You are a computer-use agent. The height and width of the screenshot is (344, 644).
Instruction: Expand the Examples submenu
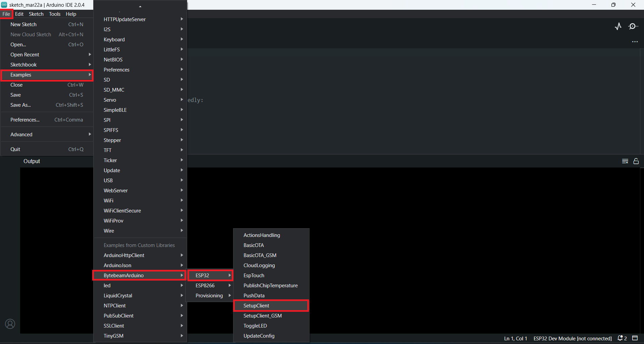[47, 75]
